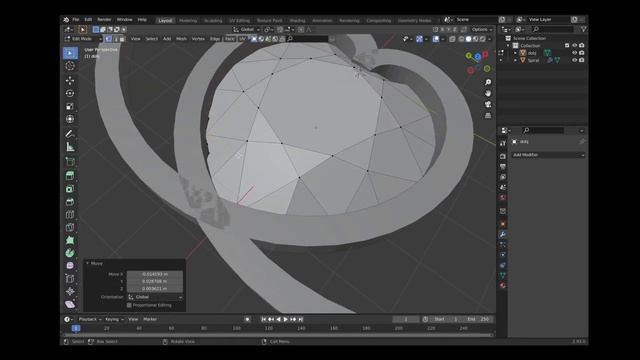Image resolution: width=640 pixels, height=360 pixels.
Task: Open the Modifier properties wrench tab
Action: point(503,234)
